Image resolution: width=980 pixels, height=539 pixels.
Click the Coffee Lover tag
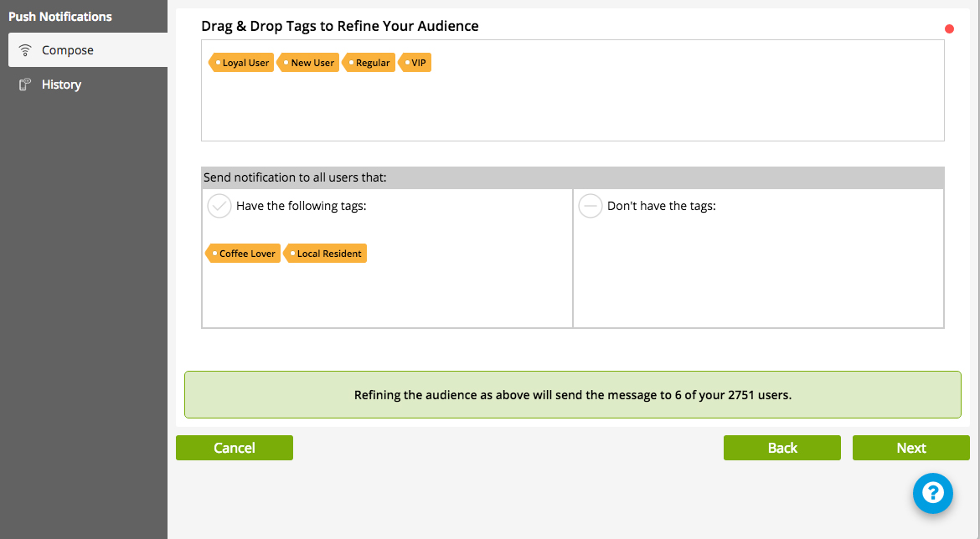(x=244, y=254)
